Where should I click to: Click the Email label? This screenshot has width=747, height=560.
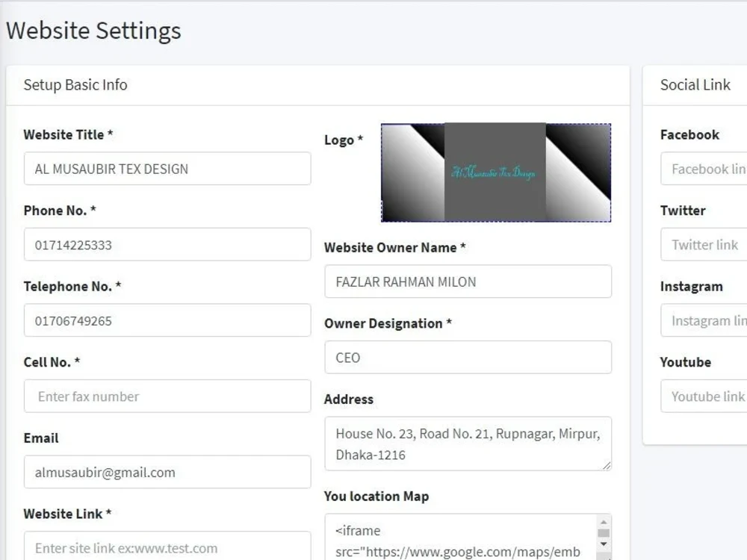pyautogui.click(x=41, y=438)
